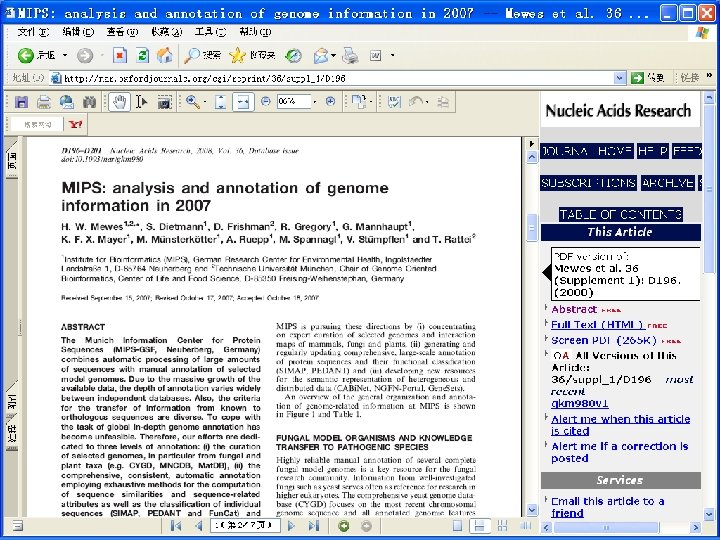Stop page loading with red X icon
Screen dimensions: 720x540
pos(120,56)
